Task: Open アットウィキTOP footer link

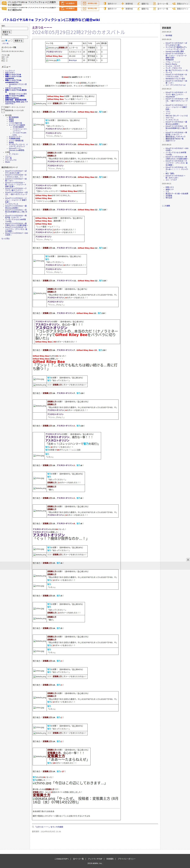Action: click(95, 859)
